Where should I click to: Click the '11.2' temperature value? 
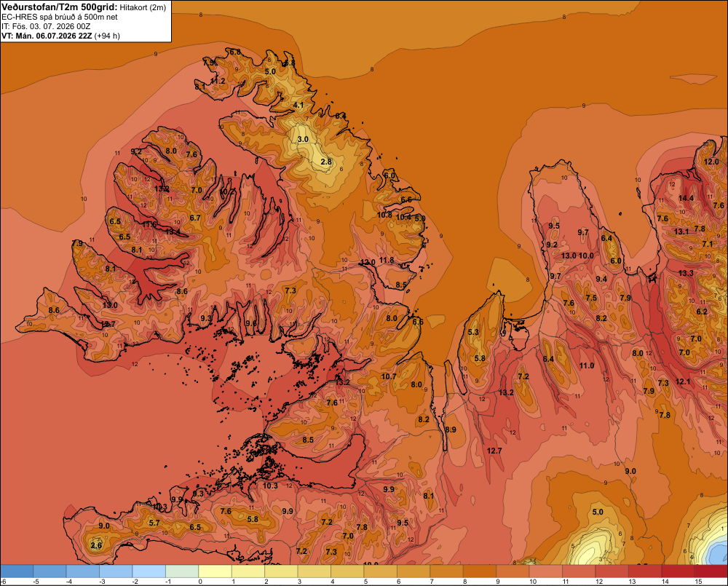218,81
